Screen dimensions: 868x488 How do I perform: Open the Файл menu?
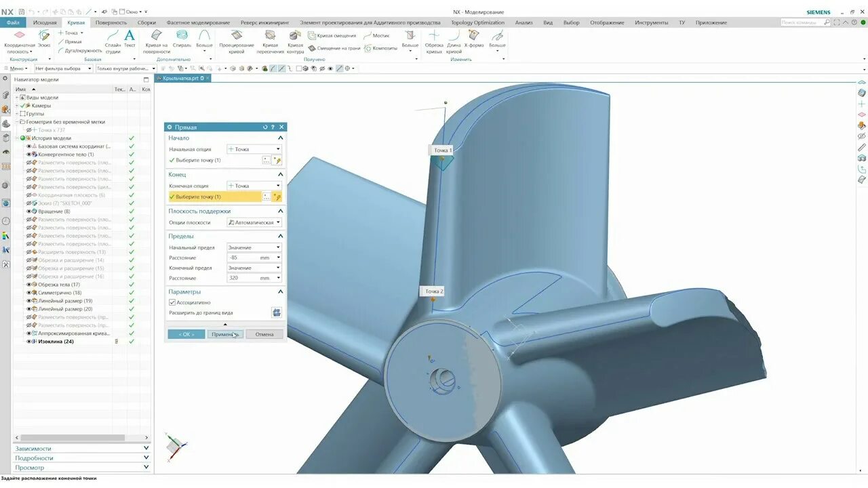tap(13, 22)
